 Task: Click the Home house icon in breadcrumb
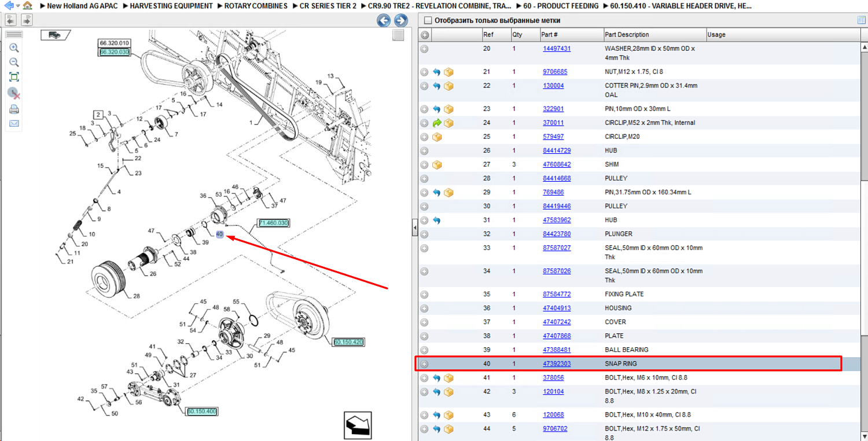27,6
